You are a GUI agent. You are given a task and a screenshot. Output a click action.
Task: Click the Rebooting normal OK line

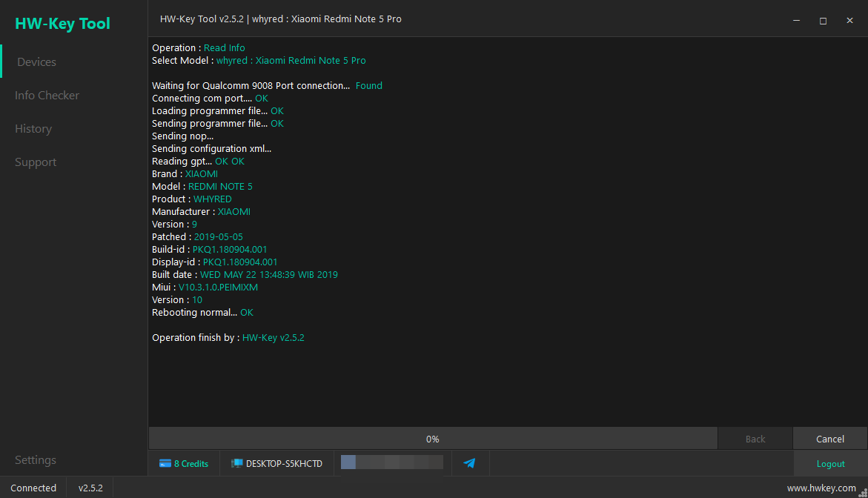pos(202,313)
